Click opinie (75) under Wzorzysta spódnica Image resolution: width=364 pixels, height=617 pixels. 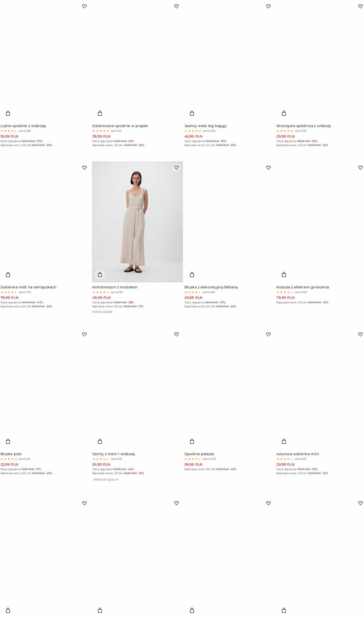pos(300,131)
